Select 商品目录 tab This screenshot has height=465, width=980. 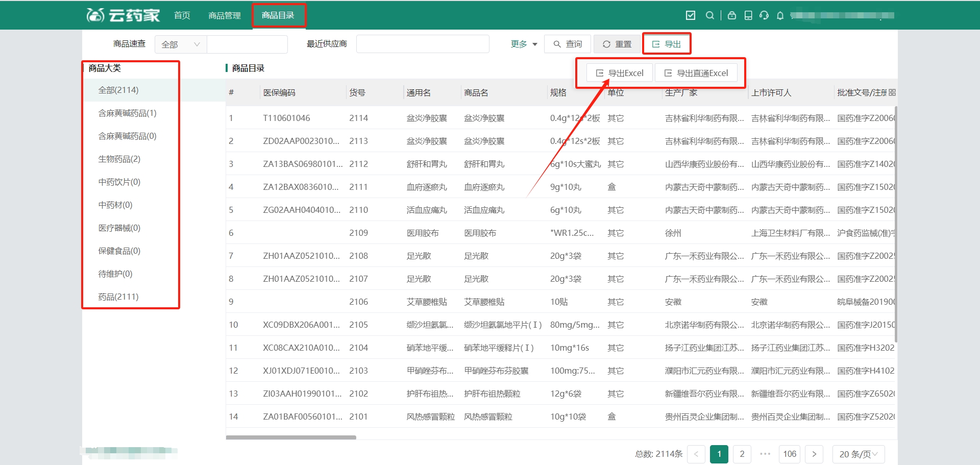(x=278, y=15)
